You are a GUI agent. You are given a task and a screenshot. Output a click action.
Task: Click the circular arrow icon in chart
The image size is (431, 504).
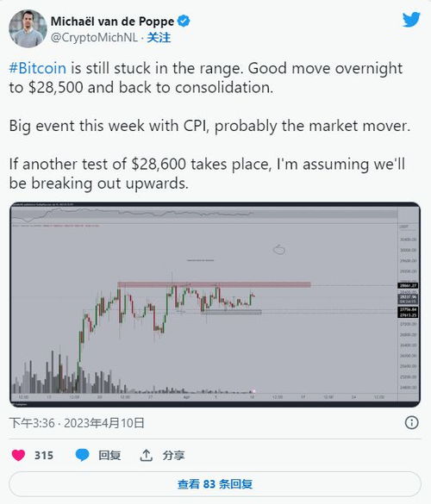point(279,249)
